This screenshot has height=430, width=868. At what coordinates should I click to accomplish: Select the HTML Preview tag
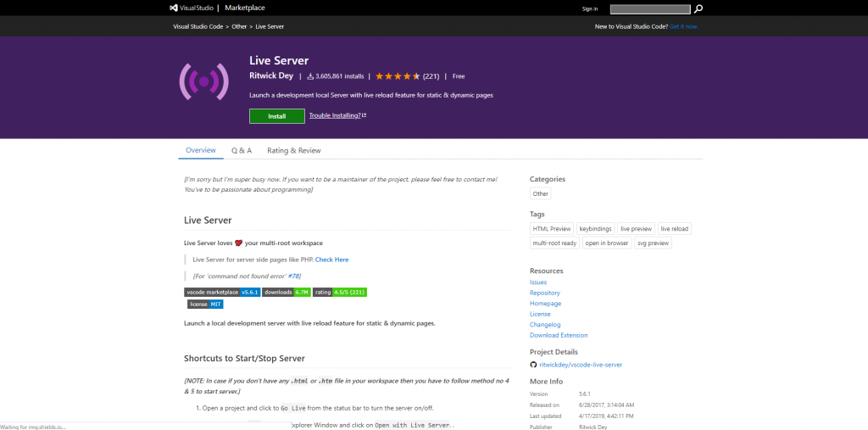point(551,228)
